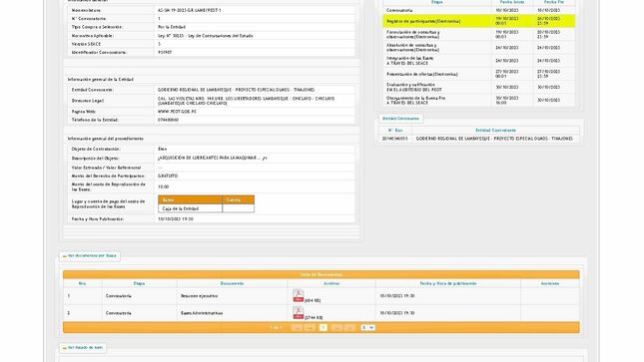Open the Entidad Contratante tab
This screenshot has height=362, width=644.
click(400, 119)
